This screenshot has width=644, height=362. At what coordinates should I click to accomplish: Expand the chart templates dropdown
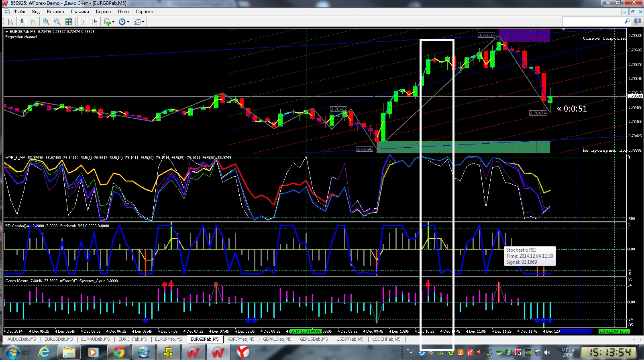pos(139,22)
